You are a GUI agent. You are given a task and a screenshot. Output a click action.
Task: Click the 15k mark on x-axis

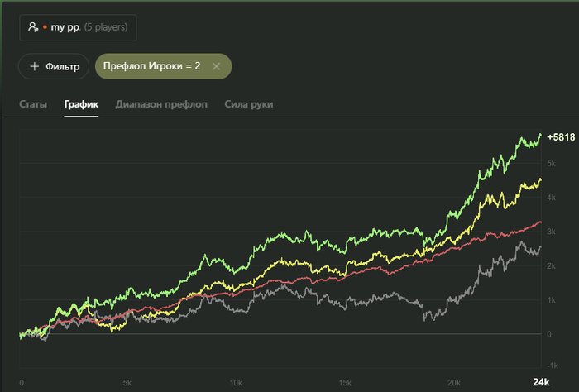[x=344, y=383]
